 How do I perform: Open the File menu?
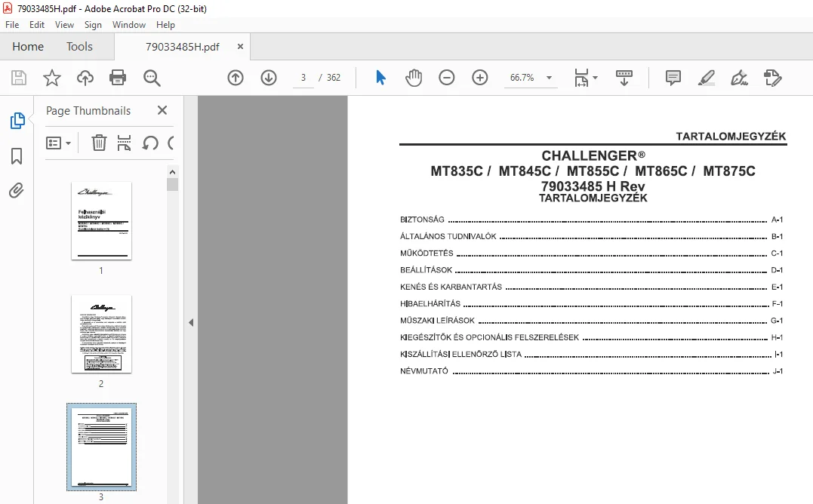point(12,24)
